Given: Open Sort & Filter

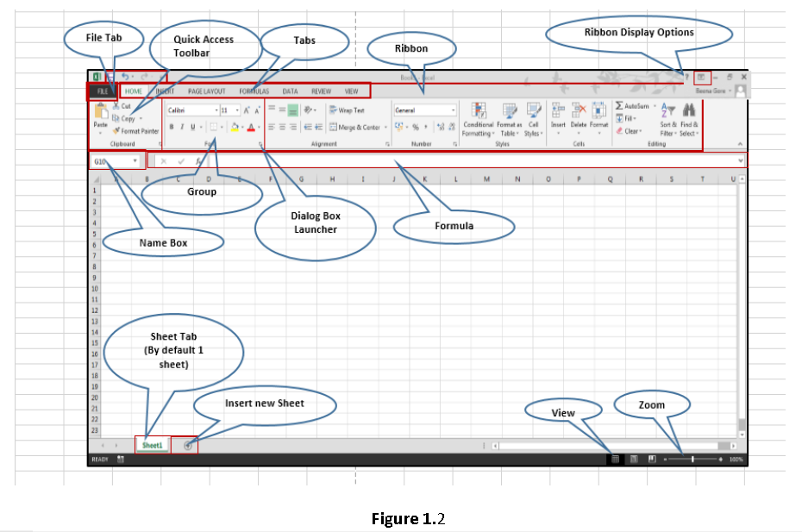Looking at the screenshot, I should [668, 119].
